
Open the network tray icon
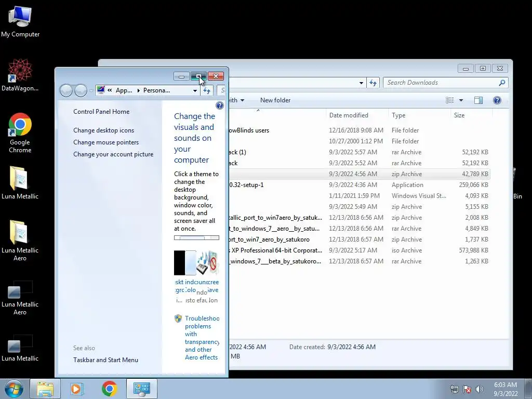pyautogui.click(x=454, y=389)
